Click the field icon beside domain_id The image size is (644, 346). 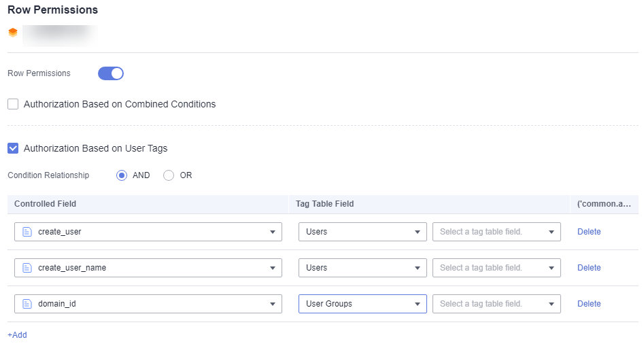click(27, 304)
